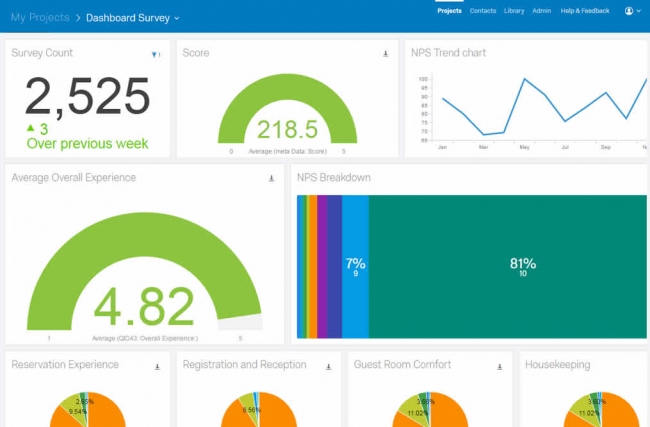Open the user account profile icon
650x427 pixels.
(629, 11)
